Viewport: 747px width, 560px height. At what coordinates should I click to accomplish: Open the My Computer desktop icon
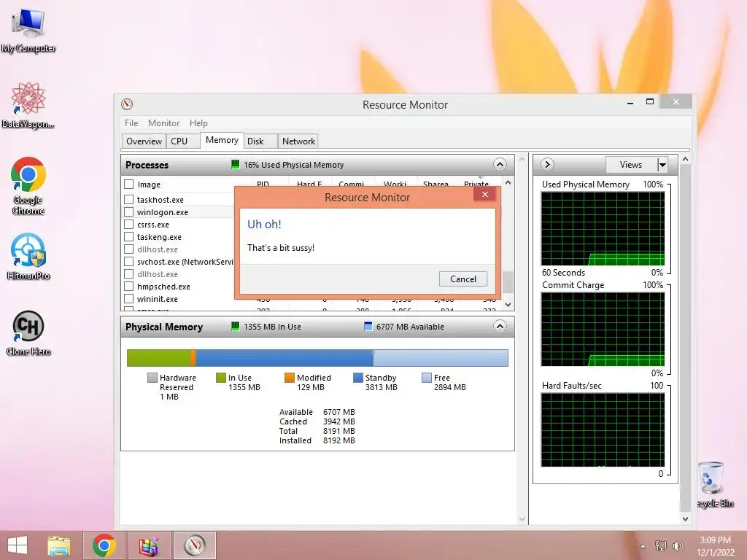28,29
